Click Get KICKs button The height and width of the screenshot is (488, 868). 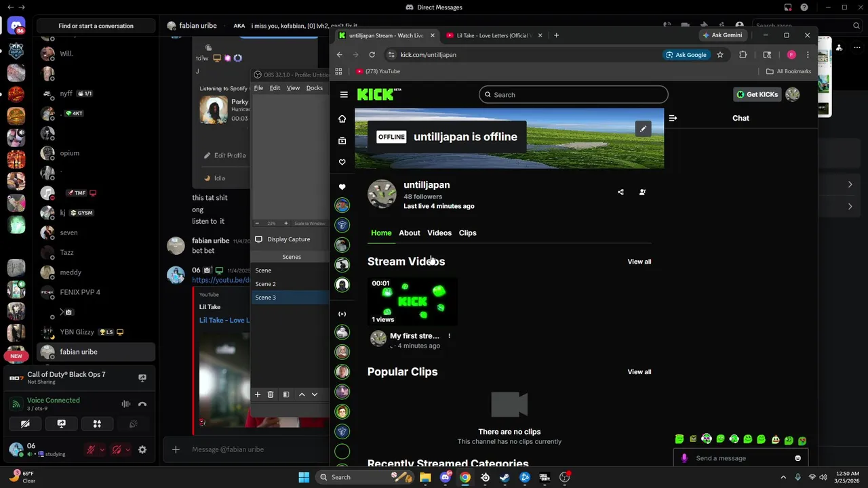click(757, 95)
